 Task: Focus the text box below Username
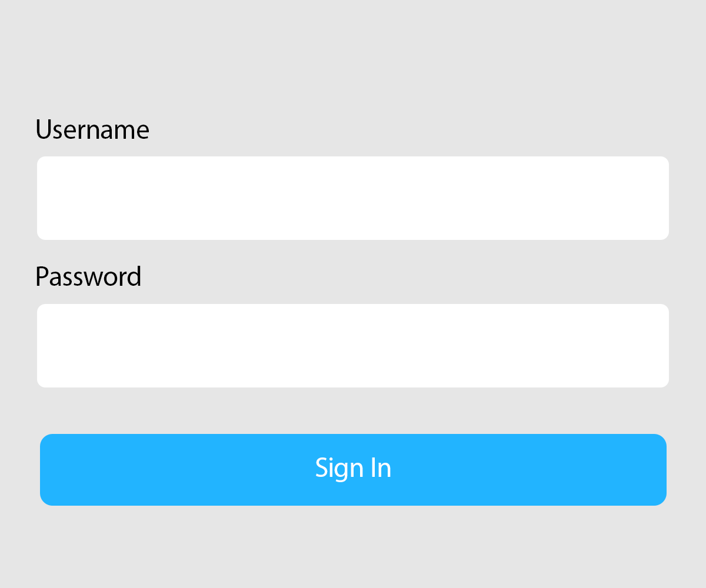[x=353, y=198]
